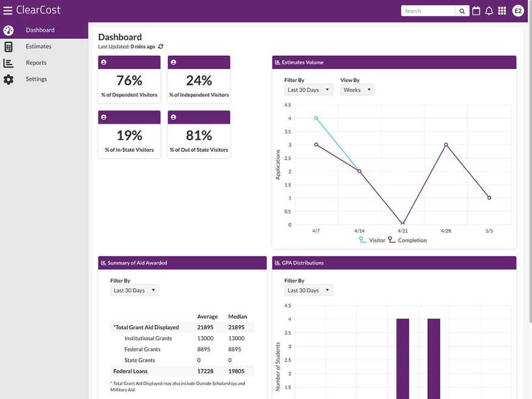
Task: Click user icon on In-State Visitors card
Action: (104, 117)
